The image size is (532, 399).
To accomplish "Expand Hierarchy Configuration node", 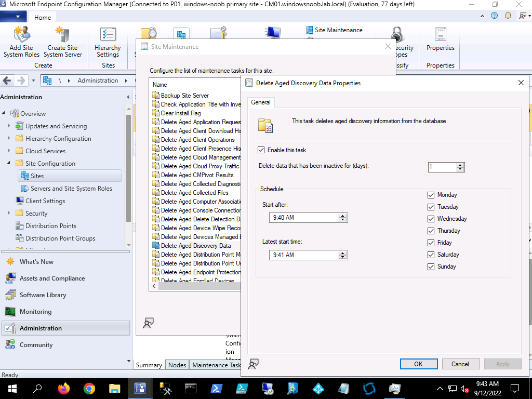I will coord(9,138).
